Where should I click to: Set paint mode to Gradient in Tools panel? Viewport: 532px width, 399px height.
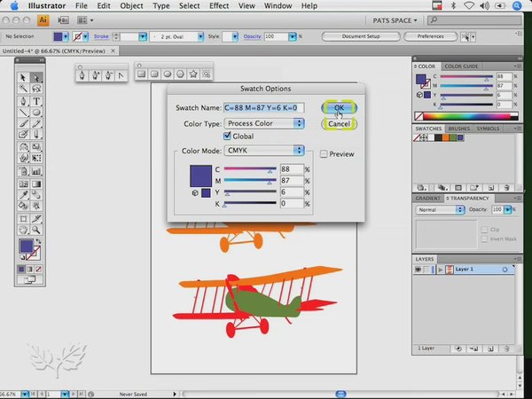tap(30, 270)
